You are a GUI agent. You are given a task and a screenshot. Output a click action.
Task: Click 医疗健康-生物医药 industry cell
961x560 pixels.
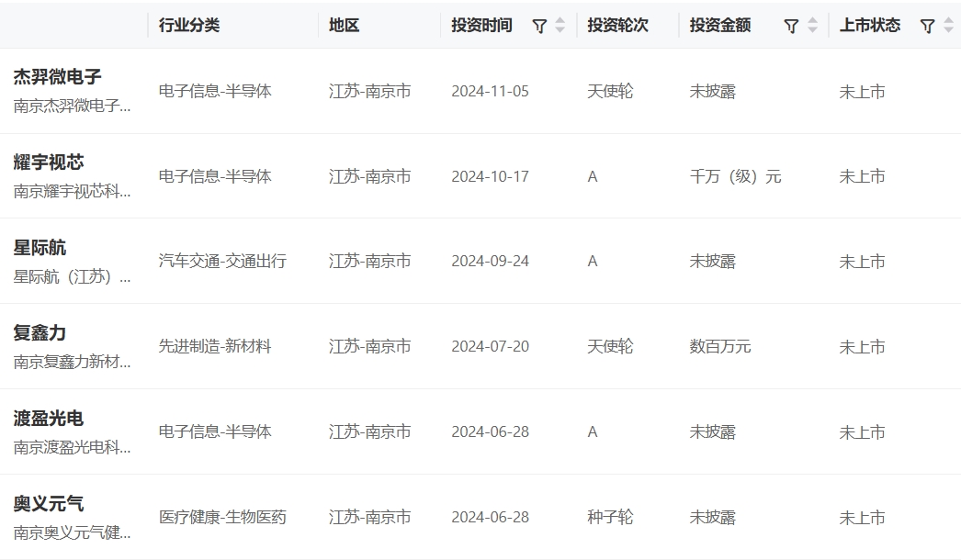point(222,518)
